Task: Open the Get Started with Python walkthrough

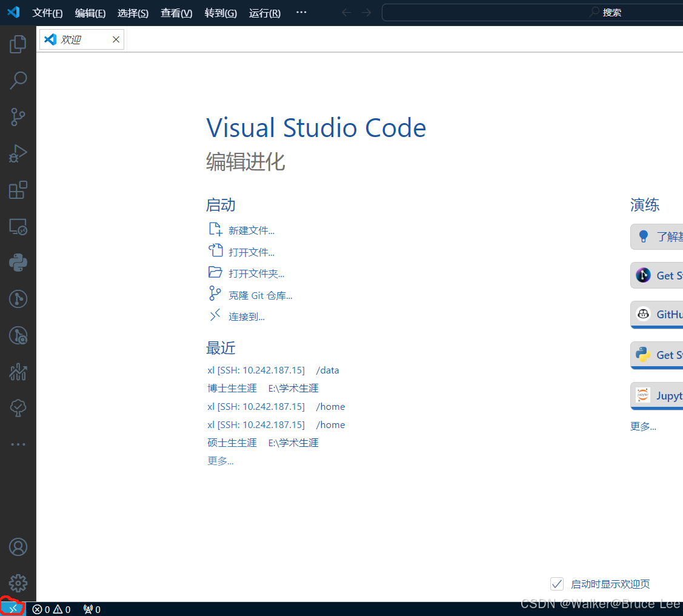Action: [x=657, y=355]
